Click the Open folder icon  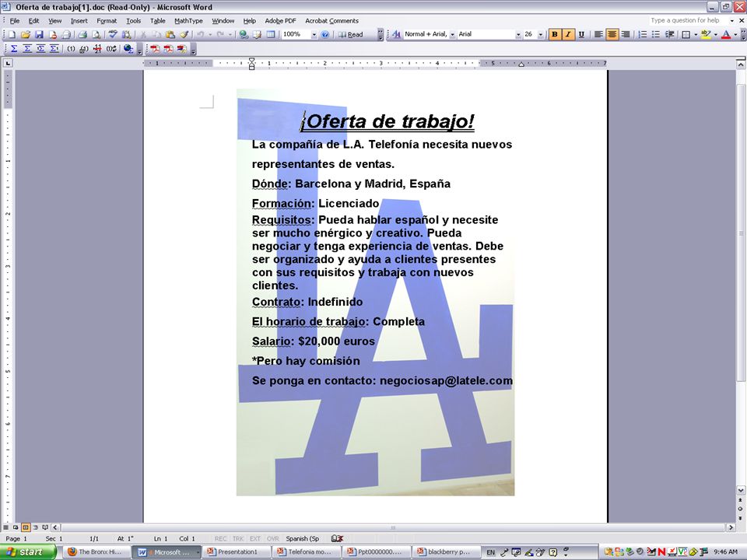coord(25,34)
